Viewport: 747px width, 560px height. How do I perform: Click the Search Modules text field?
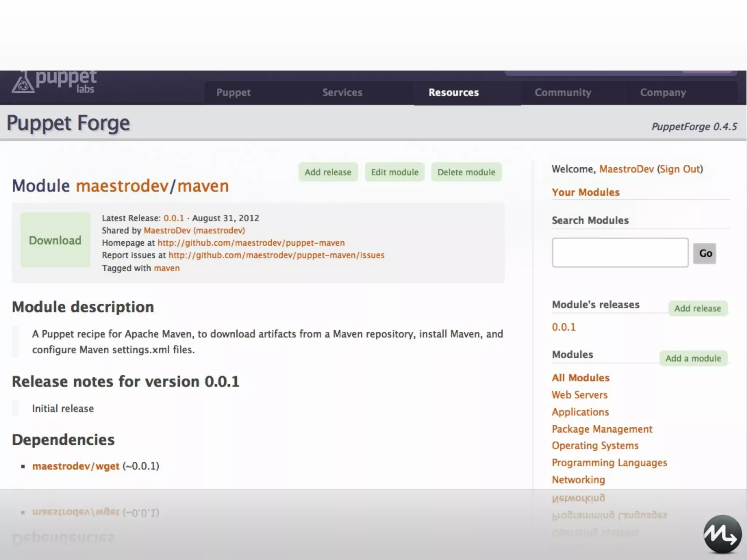(x=620, y=253)
